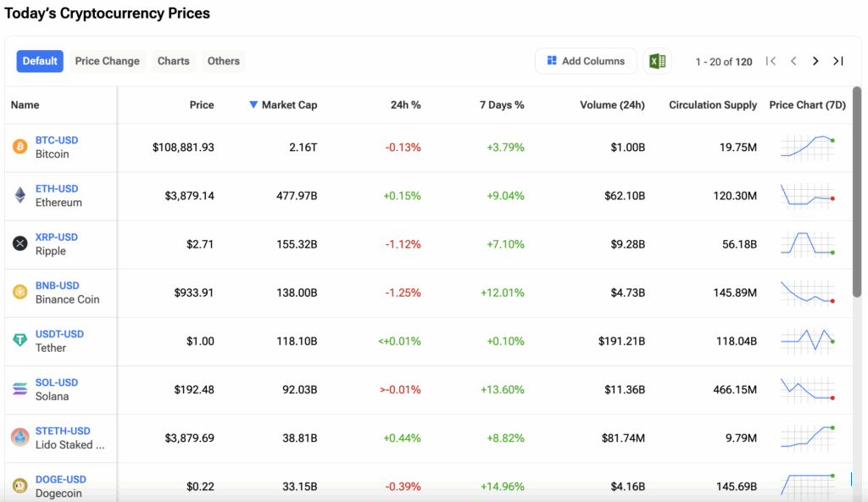This screenshot has width=868, height=502.
Task: Jump to the last page arrow
Action: 837,61
